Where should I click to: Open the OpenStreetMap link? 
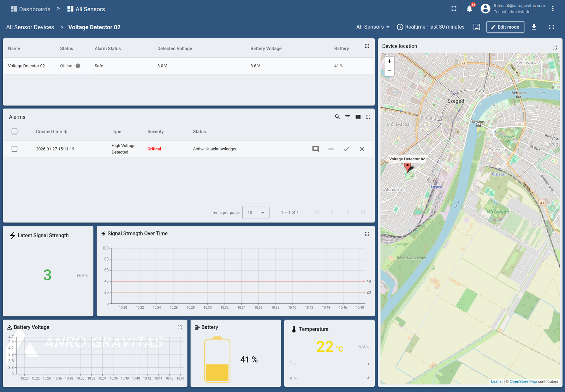pyautogui.click(x=523, y=381)
